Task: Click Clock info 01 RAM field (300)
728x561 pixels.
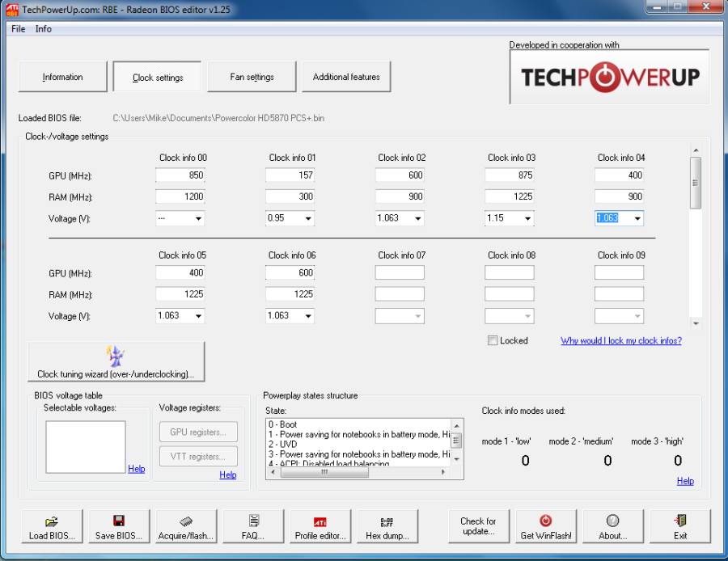Action: (290, 196)
